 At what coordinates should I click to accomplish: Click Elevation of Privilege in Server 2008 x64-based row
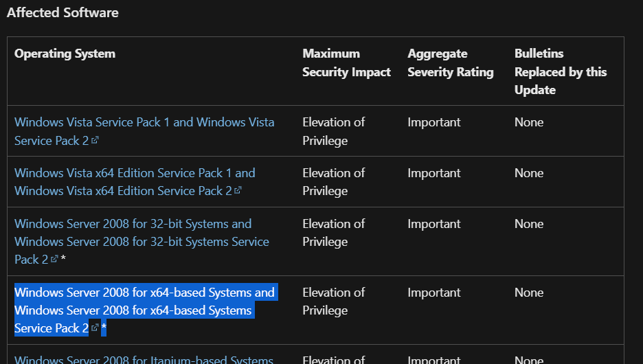[333, 302]
